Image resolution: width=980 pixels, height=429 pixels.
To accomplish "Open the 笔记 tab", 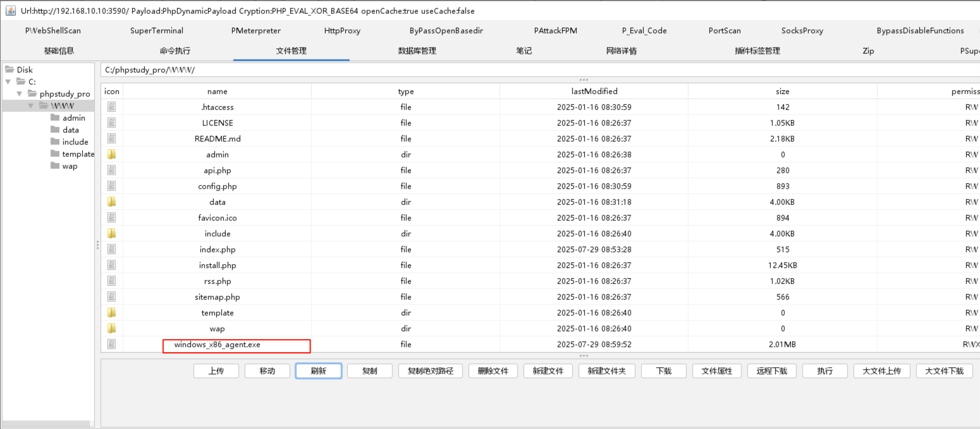I will 524,51.
